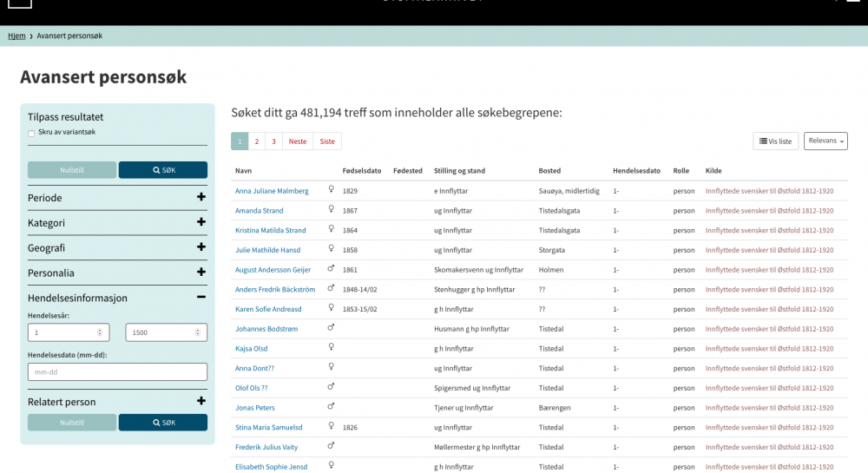Viewport: 868px width, 473px height.
Task: Click gender icon in Amanda Strand row
Action: click(x=331, y=209)
